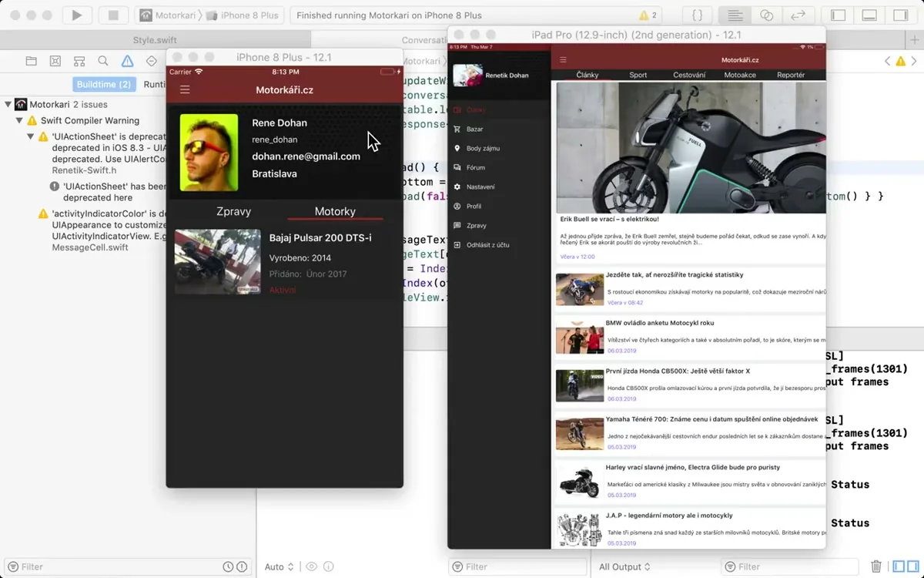
Task: Collapse the 'UIActionSheet' is deprecated warning
Action: [x=32, y=136]
